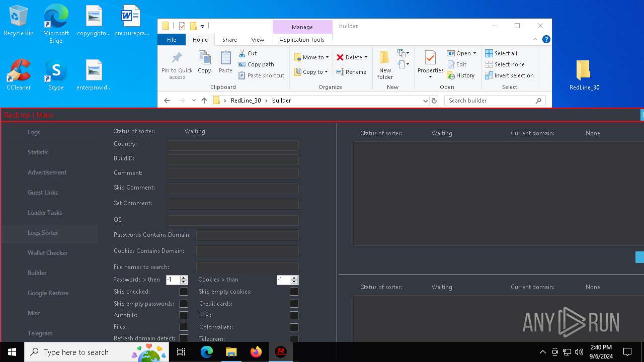The width and height of the screenshot is (644, 362).
Task: Select Skype desktop shortcut
Action: coord(56,75)
